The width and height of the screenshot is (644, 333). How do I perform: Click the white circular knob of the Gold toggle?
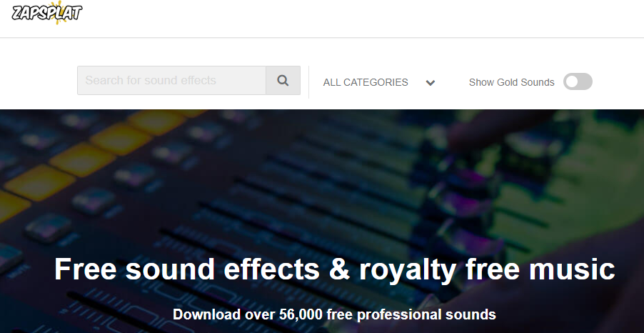point(571,81)
